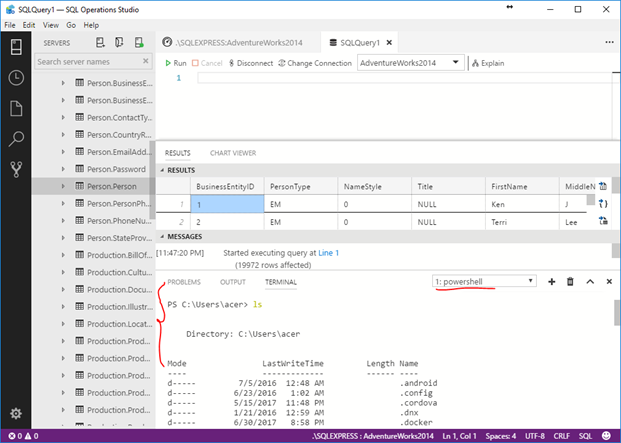The image size is (621, 443).
Task: Expand the Person.StateProv... table node
Action: tap(63, 238)
